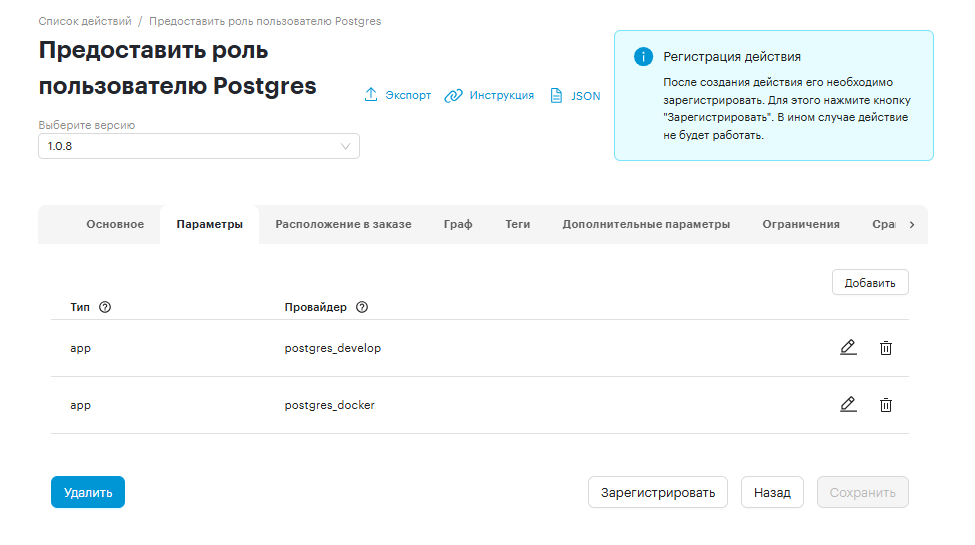The image size is (975, 545).
Task: Select the postgres_docker provider cell
Action: click(330, 405)
